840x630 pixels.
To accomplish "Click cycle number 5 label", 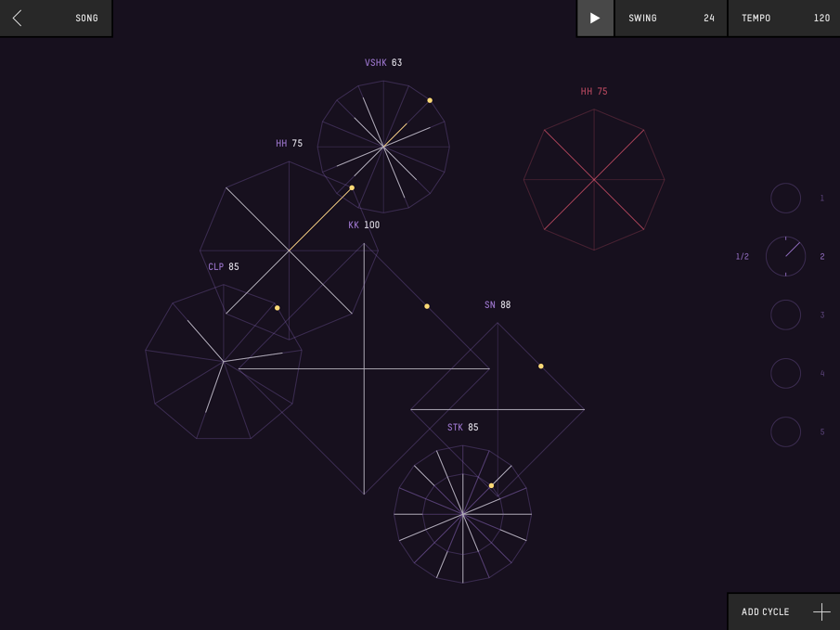I will pyautogui.click(x=822, y=431).
